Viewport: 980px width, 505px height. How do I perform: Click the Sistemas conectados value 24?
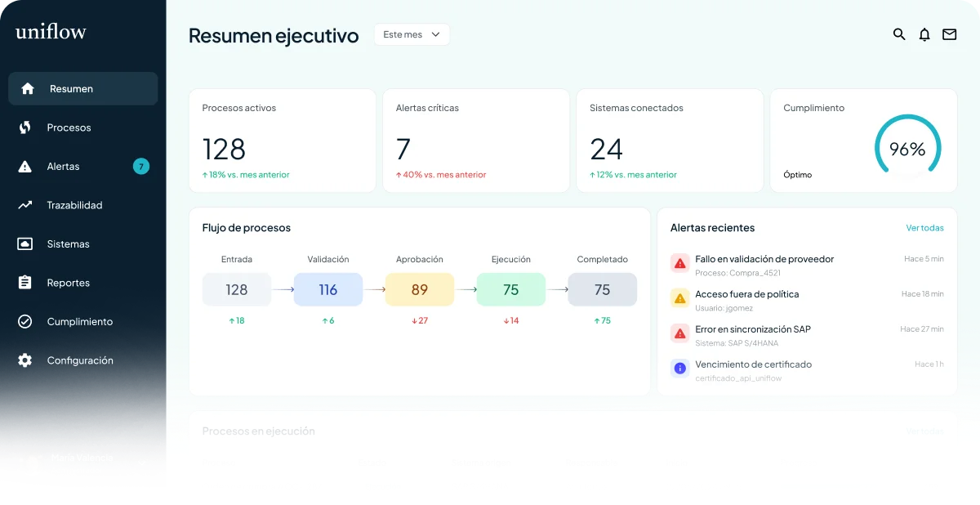click(x=607, y=149)
